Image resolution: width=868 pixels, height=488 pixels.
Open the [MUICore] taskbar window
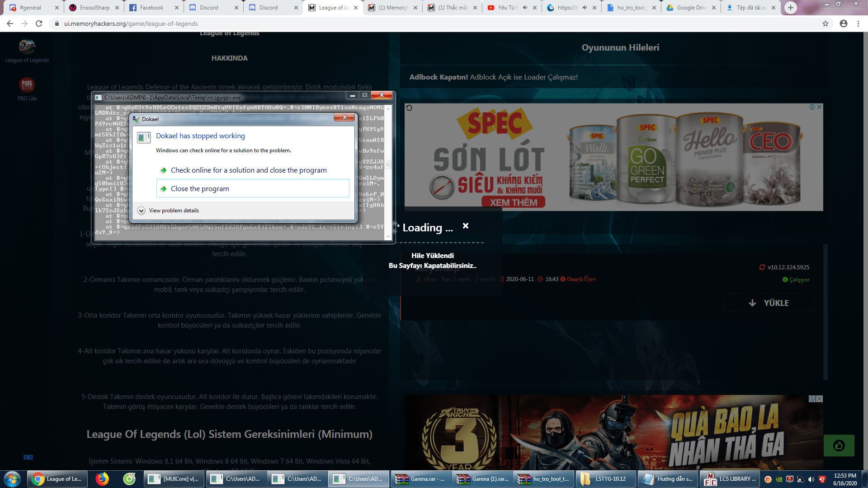[x=174, y=479]
